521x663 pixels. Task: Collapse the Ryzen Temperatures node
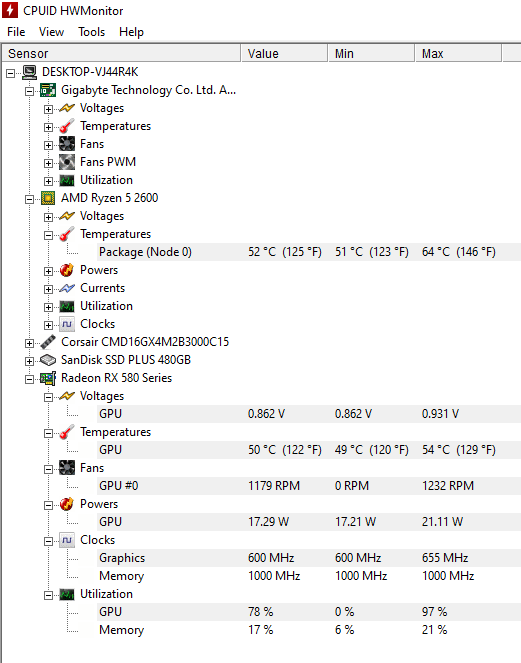click(48, 235)
